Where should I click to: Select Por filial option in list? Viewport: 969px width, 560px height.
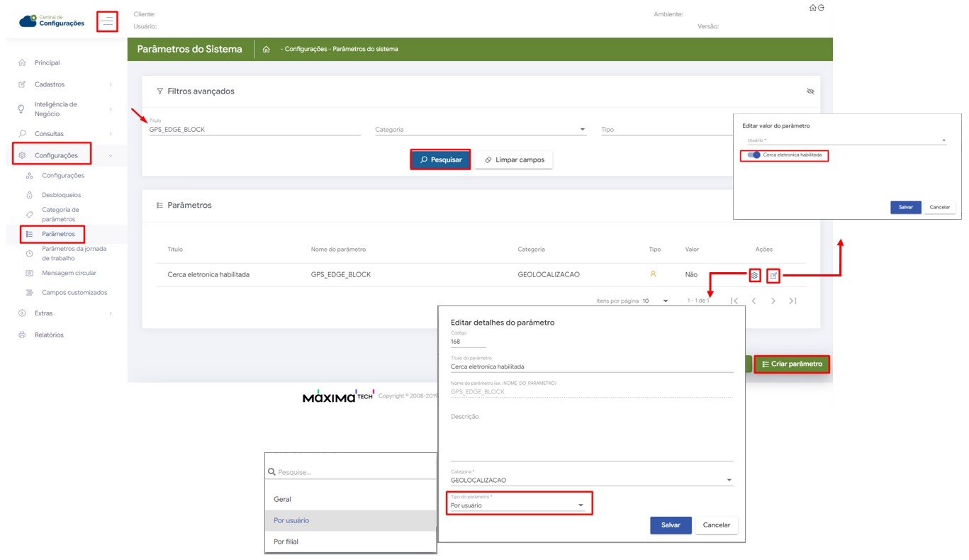click(x=286, y=542)
